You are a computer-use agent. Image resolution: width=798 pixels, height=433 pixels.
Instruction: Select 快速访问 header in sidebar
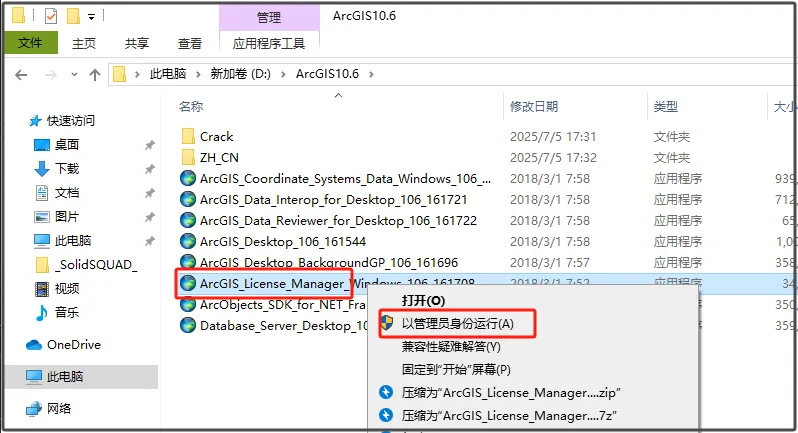click(x=71, y=121)
